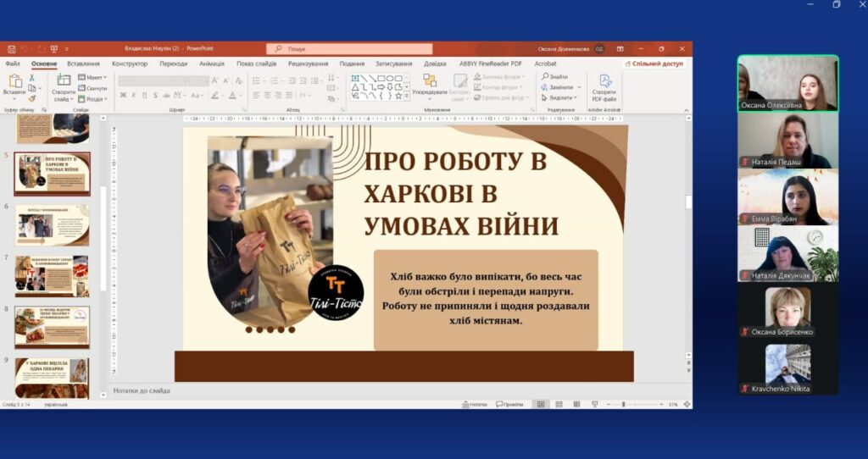Screen dimensions: 868x459
Task: Open the Вставлення (Insert) ribbon tab
Action: pyautogui.click(x=83, y=64)
